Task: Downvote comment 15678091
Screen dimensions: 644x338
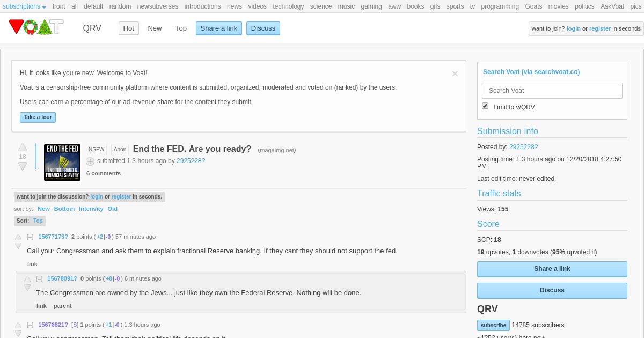Action: [27, 288]
